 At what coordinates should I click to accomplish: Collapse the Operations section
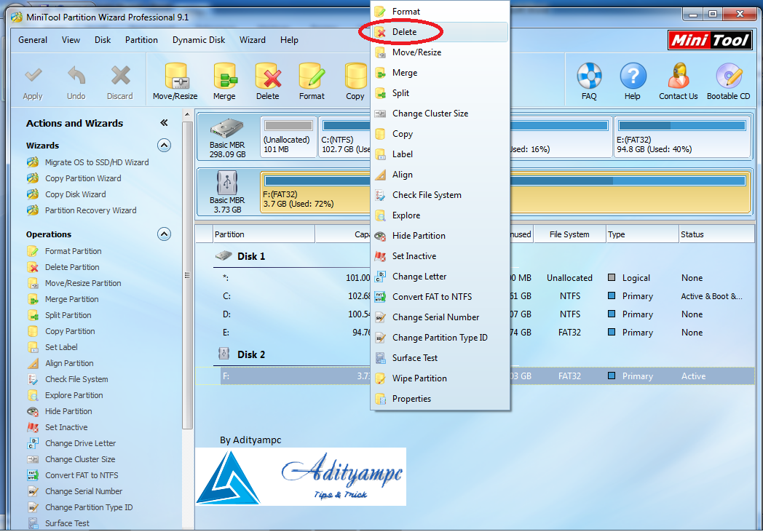[x=165, y=234]
